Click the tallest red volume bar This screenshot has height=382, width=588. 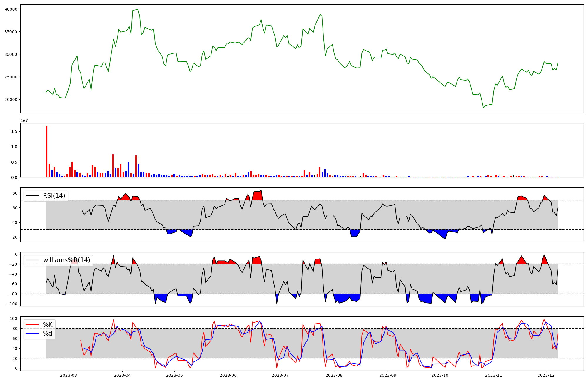click(46, 151)
